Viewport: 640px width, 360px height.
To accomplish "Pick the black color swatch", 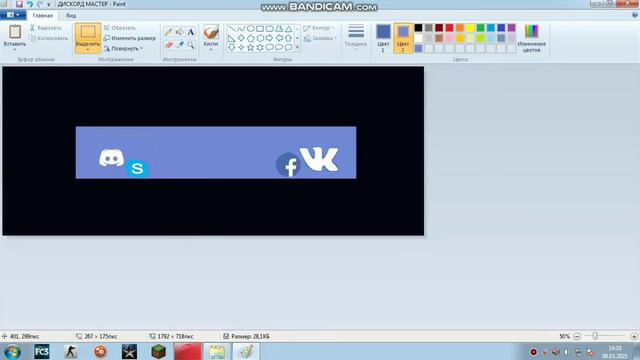I will coord(418,28).
